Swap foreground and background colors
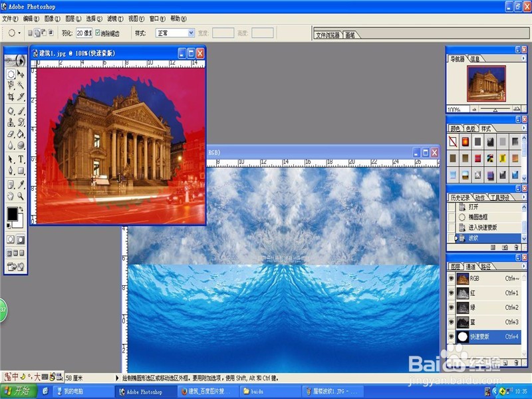The width and height of the screenshot is (532, 399). [21, 209]
